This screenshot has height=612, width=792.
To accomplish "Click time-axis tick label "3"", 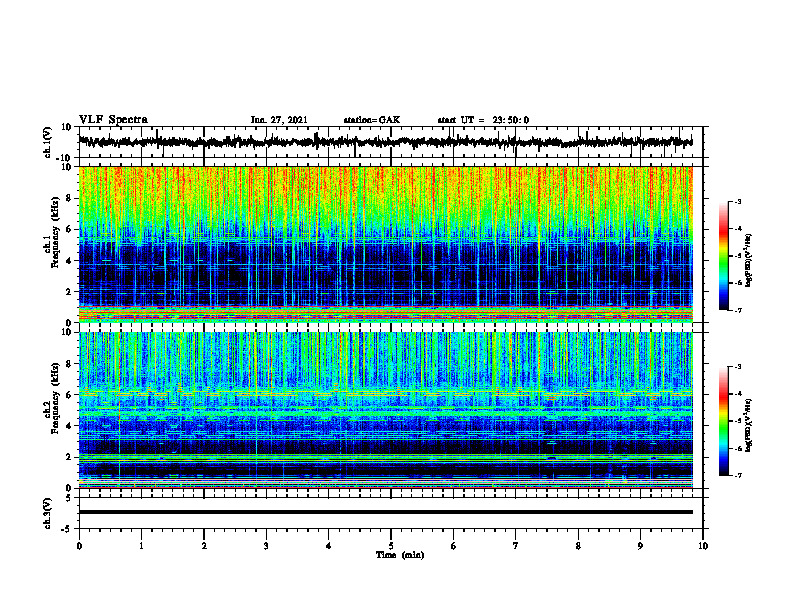I will pos(266,546).
